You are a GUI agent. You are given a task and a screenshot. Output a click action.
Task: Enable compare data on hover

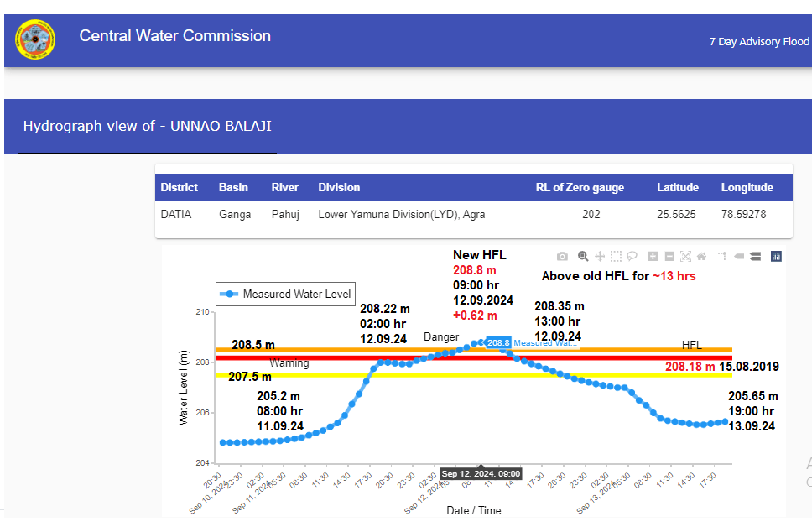[755, 256]
